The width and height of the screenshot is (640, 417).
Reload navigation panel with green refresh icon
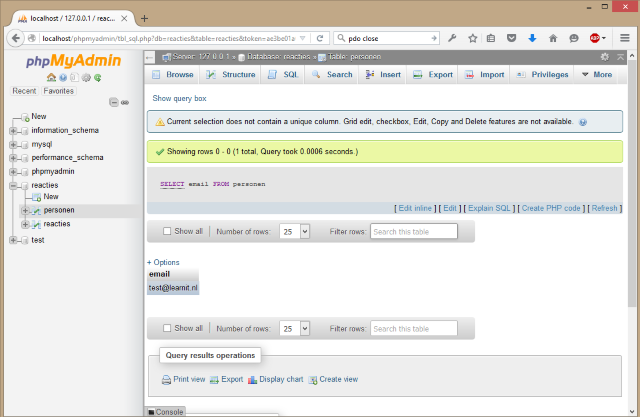tap(98, 78)
